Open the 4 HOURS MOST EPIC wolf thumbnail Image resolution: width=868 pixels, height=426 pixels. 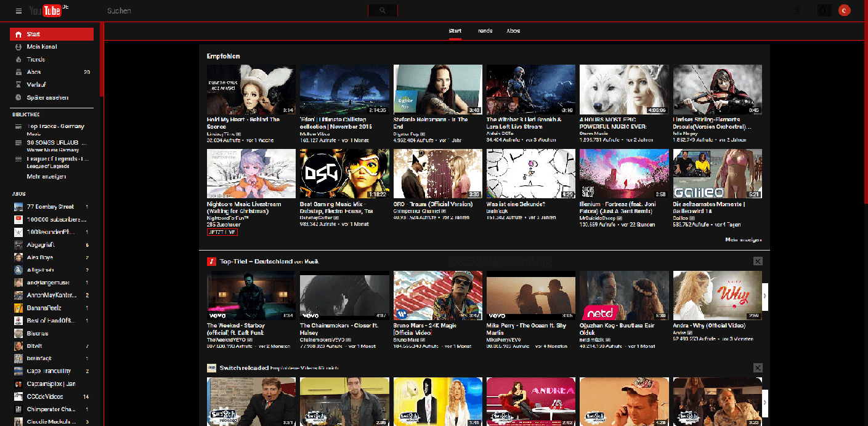[x=624, y=89]
